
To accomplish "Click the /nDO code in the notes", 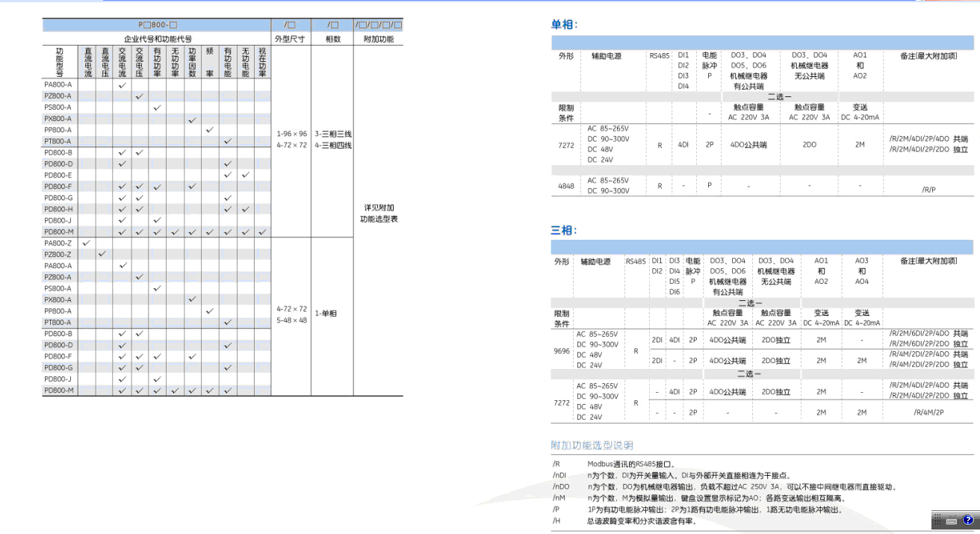I will (560, 487).
